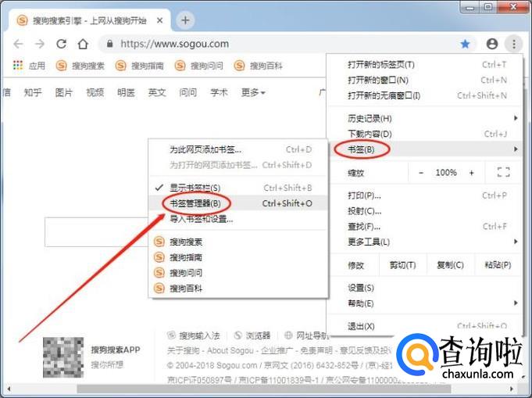Viewport: 532px width, 398px height.
Task: Open the 英文 navigation link
Action: click(157, 92)
